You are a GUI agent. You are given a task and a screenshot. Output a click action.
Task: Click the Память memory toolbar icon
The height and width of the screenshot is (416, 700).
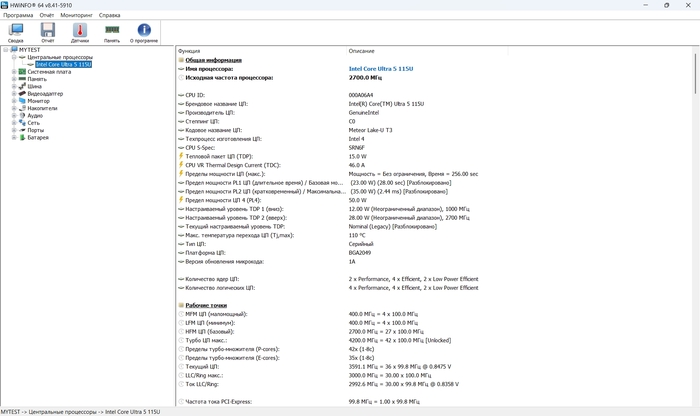112,33
